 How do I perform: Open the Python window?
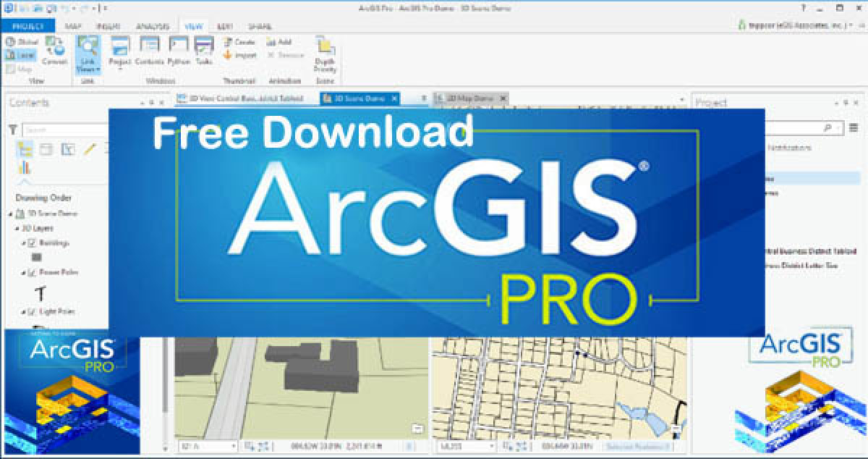click(x=179, y=52)
